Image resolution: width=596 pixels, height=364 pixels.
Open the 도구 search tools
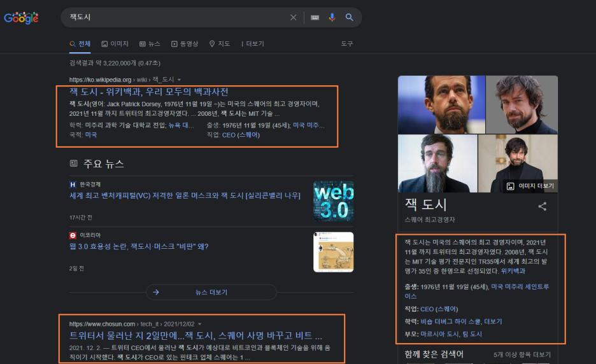[x=346, y=44]
